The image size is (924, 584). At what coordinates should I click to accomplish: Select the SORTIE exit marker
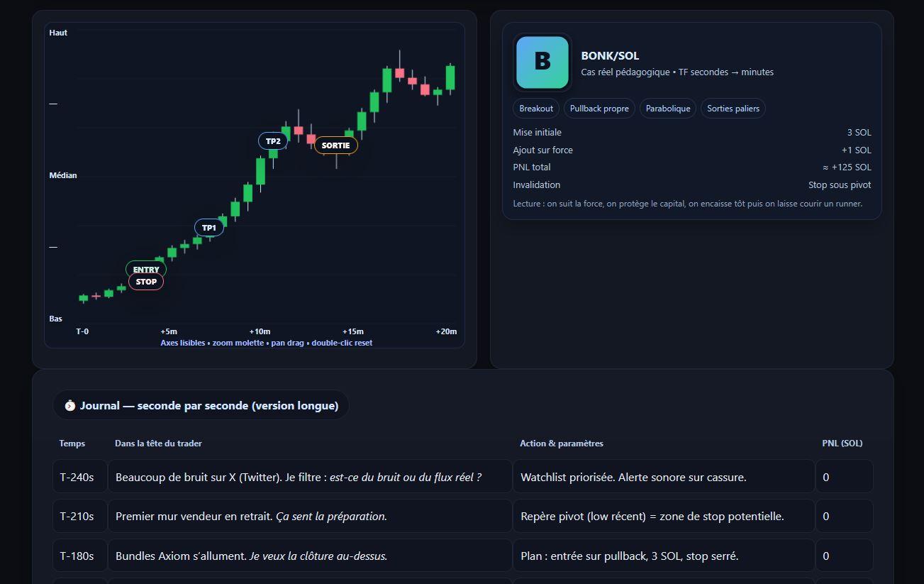pyautogui.click(x=335, y=145)
